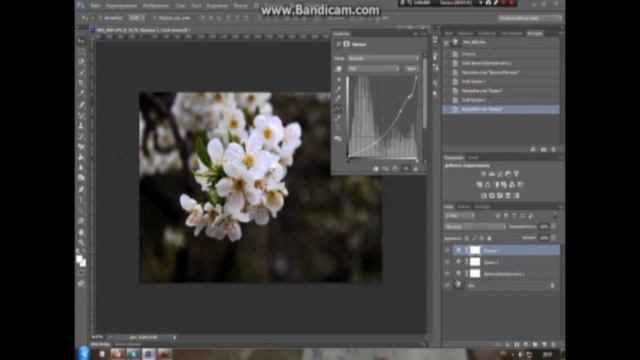Screen dimensions: 640x360
Task: Open the Filter menu
Action: click(240, 6)
